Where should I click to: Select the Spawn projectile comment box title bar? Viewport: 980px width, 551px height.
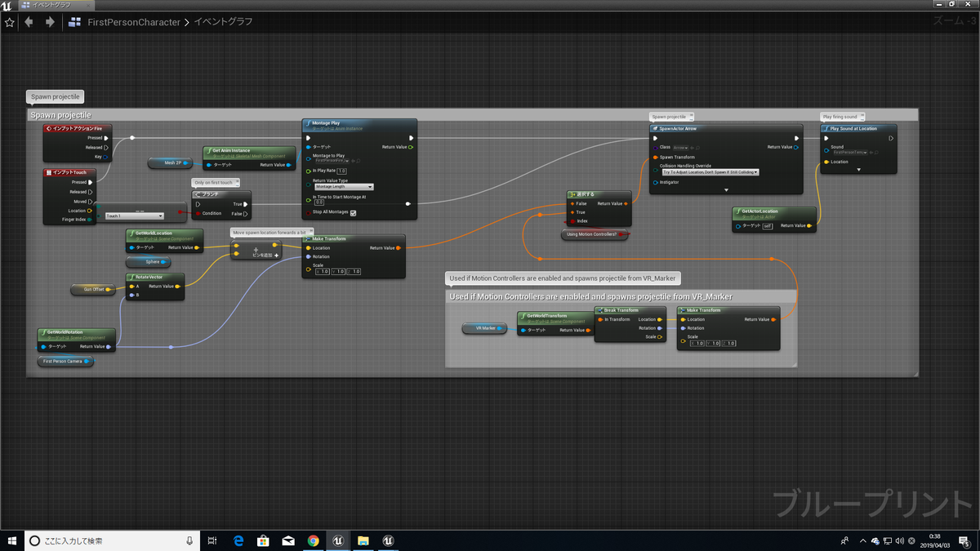472,115
